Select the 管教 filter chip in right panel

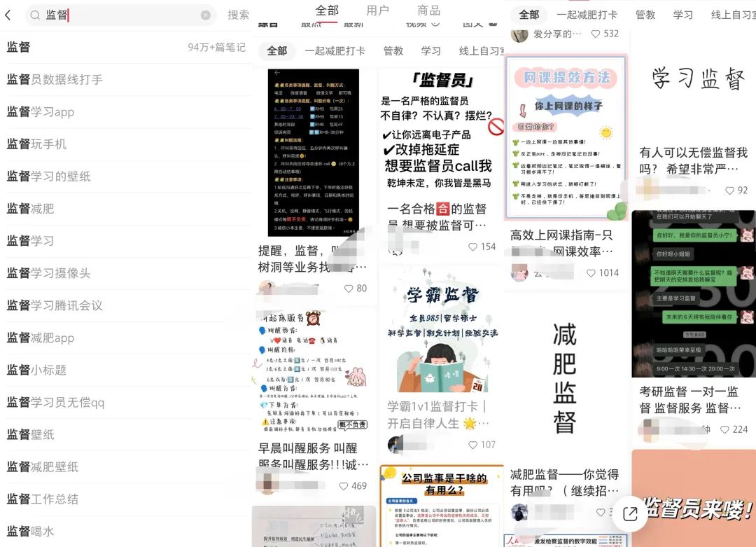(645, 14)
